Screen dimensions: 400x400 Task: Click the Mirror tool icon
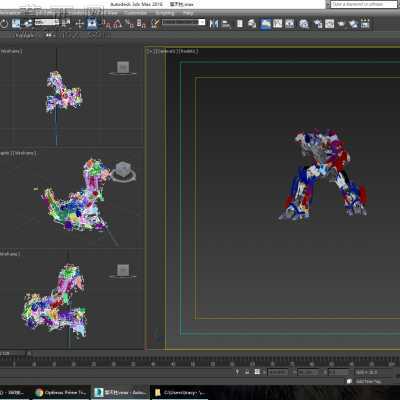click(214, 24)
